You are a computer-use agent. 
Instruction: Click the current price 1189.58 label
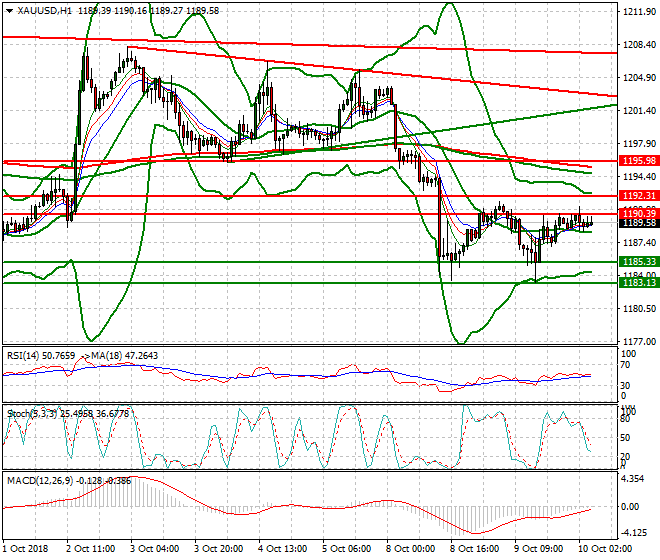click(639, 223)
